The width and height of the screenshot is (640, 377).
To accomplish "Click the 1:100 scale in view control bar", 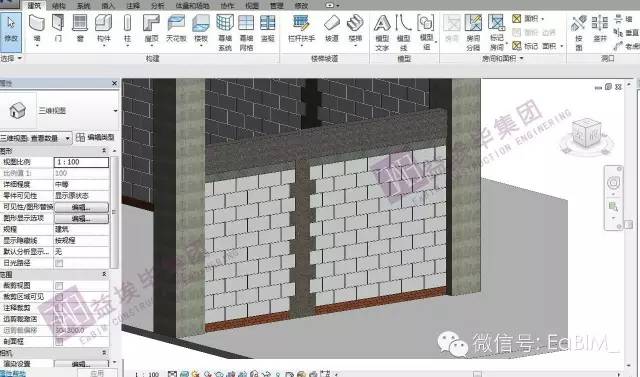I will click(147, 374).
